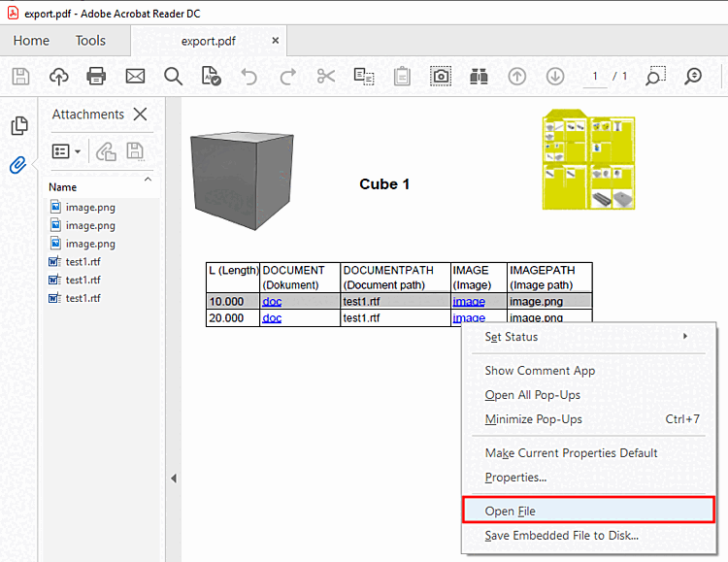This screenshot has width=728, height=562.
Task: Open the Page Thumbnails sidebar panel
Action: tap(18, 126)
